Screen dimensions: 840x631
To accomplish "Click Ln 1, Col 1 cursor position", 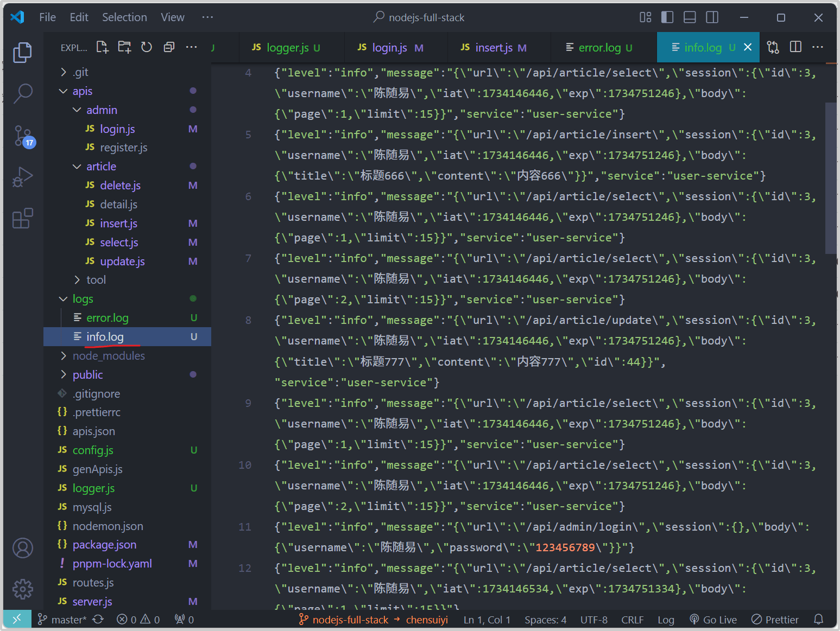I will (x=487, y=619).
